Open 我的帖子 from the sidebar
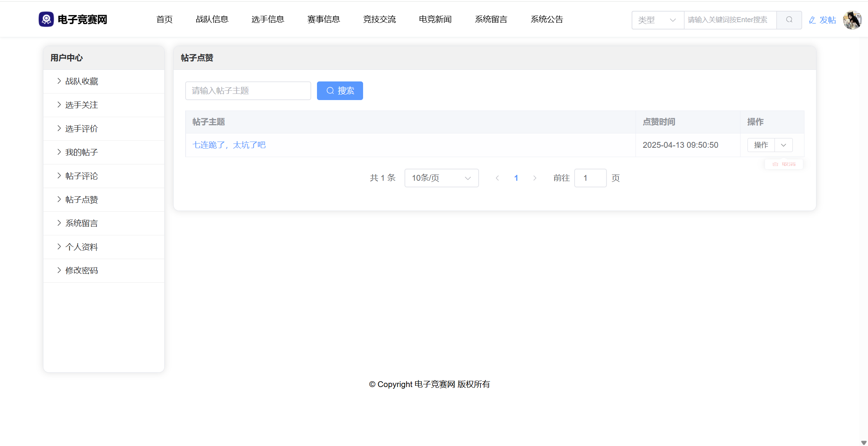 (82, 152)
